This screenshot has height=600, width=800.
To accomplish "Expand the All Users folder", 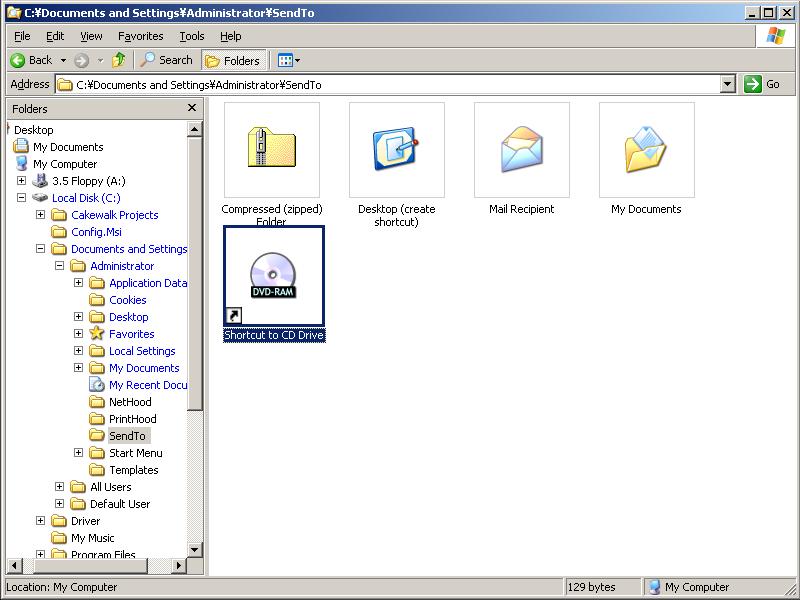I will tap(60, 487).
